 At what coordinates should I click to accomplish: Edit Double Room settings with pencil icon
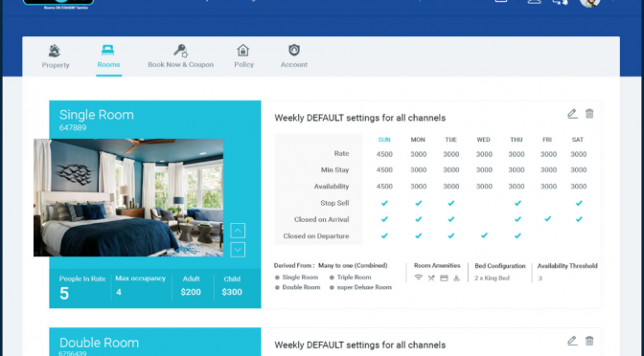[x=572, y=341]
